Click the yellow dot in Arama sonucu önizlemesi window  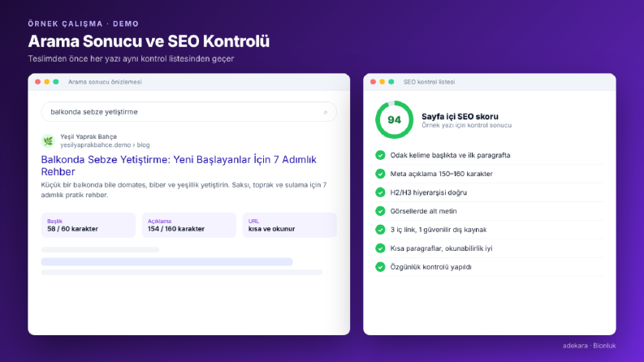[47, 82]
